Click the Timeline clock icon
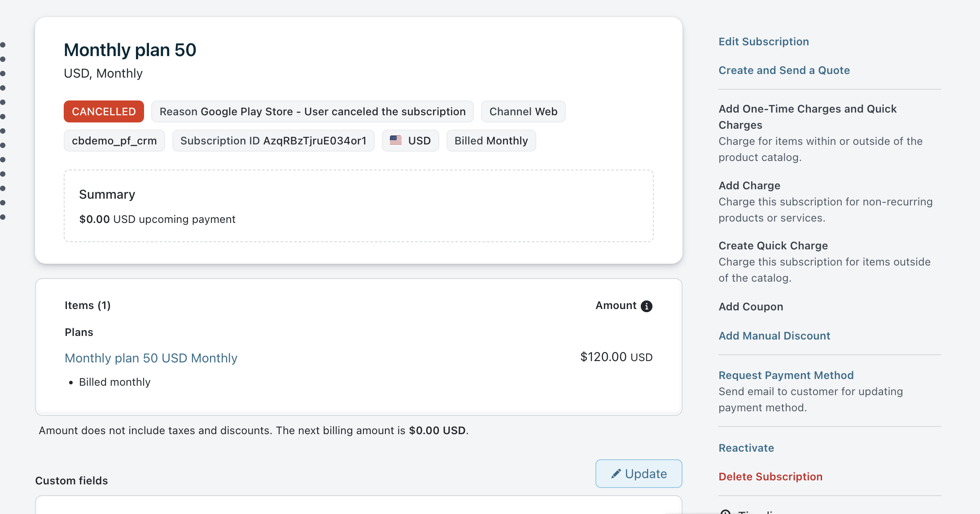980x514 pixels. point(725,512)
